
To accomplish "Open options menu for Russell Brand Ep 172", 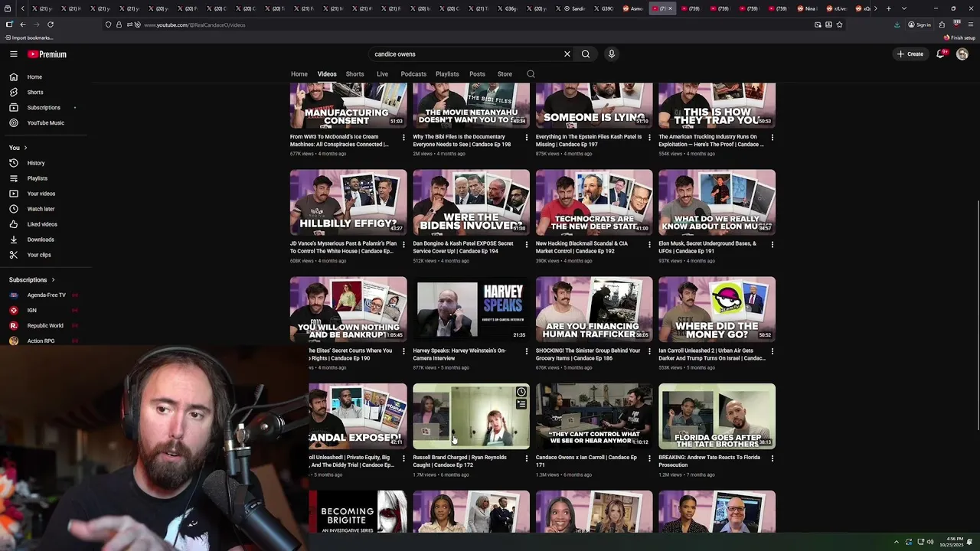I will click(526, 458).
